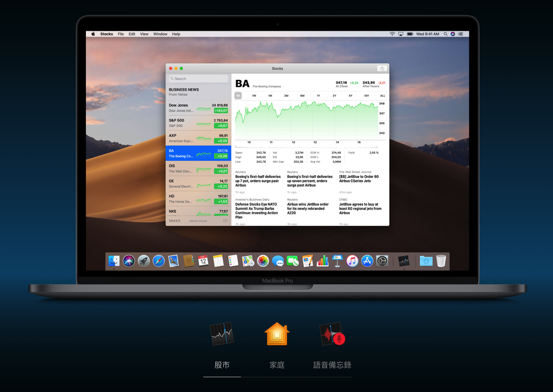Image resolution: width=553 pixels, height=392 pixels.
Task: Open Photos icon in dock
Action: 263,261
